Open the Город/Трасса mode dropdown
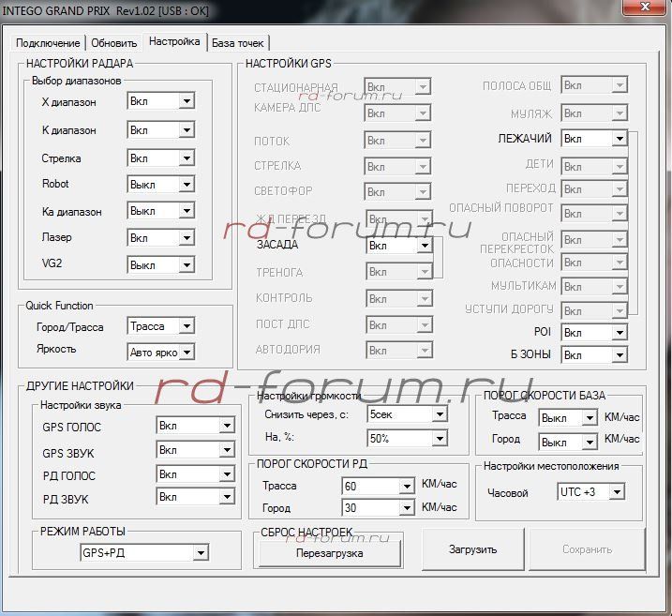The image size is (672, 616). pos(160,326)
